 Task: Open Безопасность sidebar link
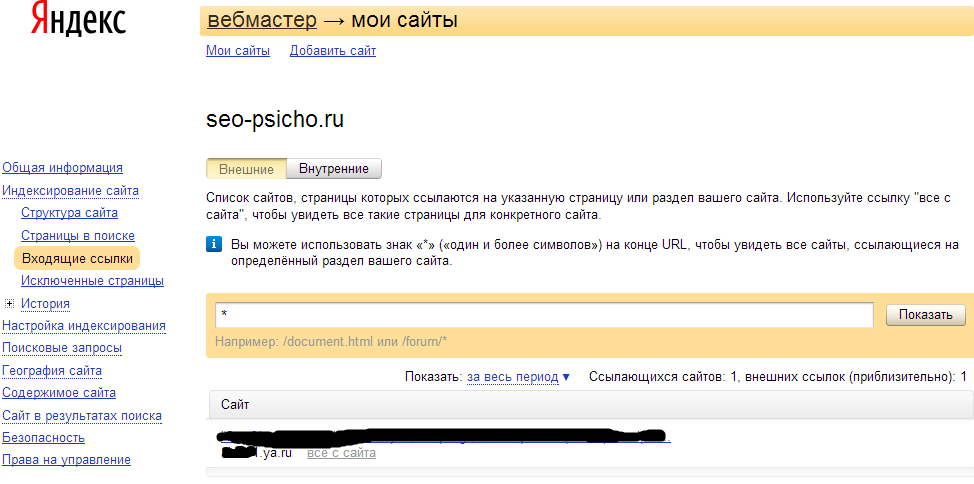point(43,437)
